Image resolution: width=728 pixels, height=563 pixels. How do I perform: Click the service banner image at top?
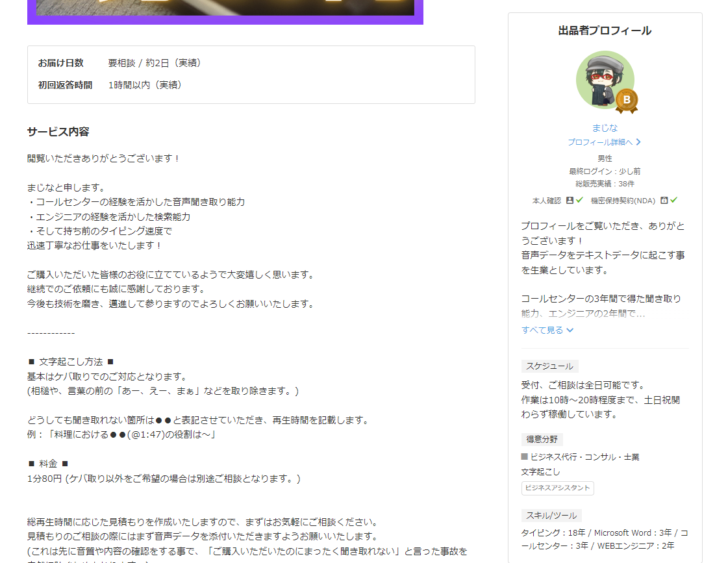225,12
